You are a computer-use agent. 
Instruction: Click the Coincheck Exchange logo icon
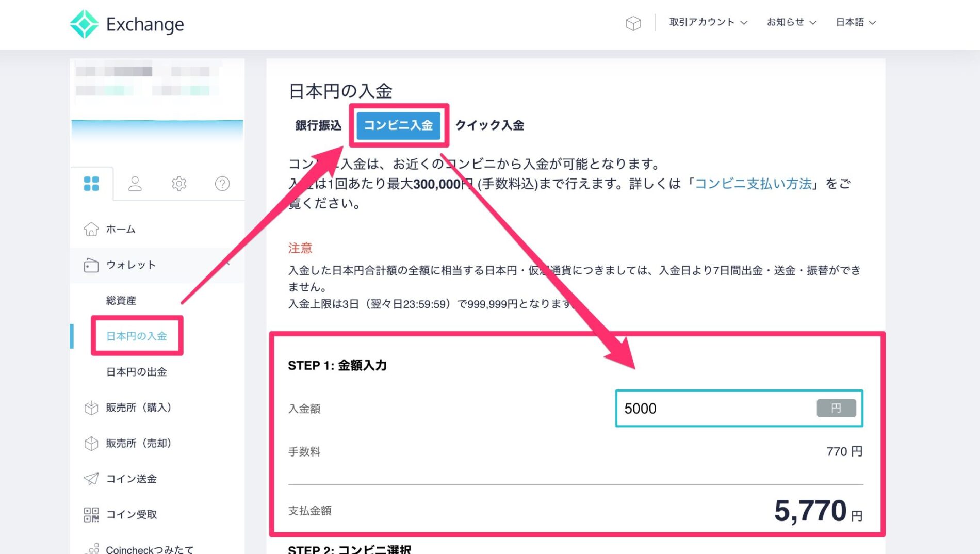[x=84, y=24]
